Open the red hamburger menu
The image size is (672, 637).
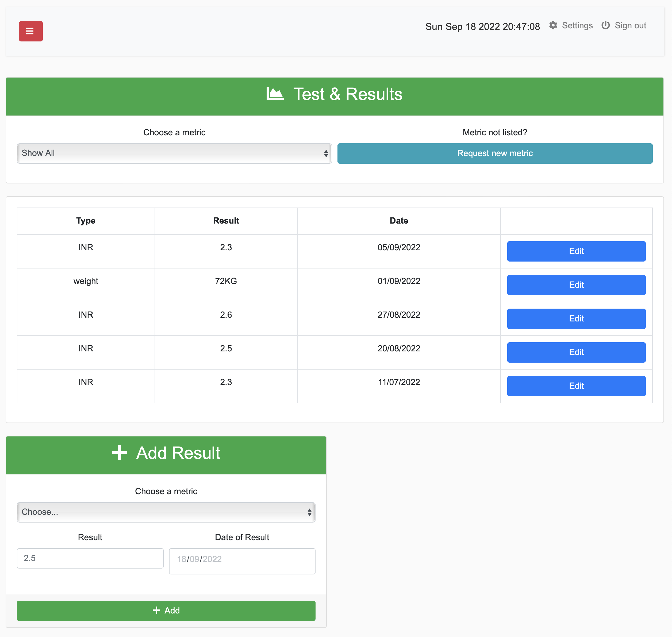coord(30,31)
